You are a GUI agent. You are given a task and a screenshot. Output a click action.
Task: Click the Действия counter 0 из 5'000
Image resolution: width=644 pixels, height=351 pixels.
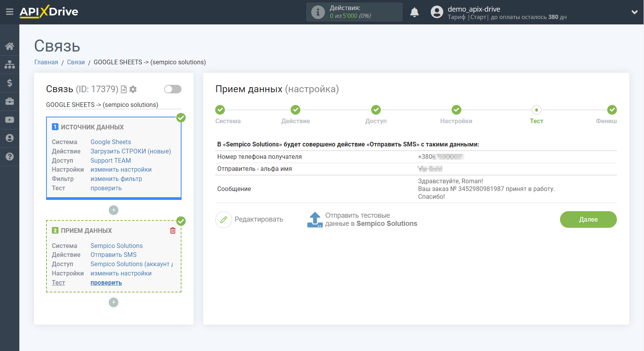pos(350,16)
